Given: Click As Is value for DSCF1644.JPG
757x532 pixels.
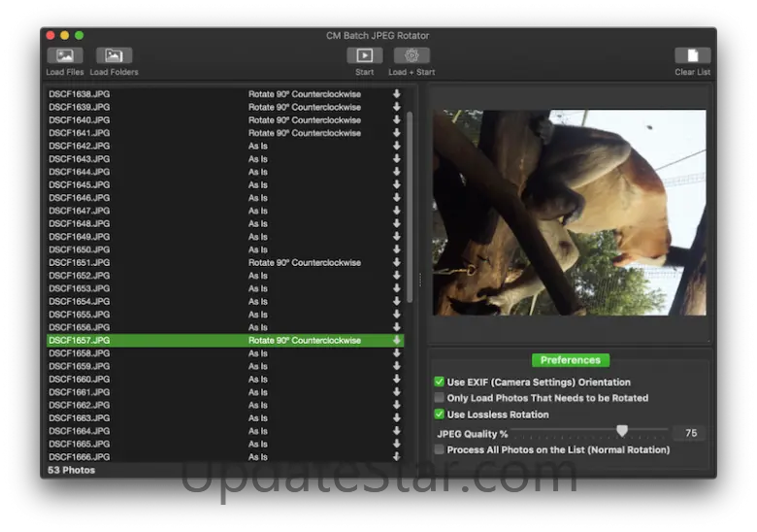Looking at the screenshot, I should (258, 172).
